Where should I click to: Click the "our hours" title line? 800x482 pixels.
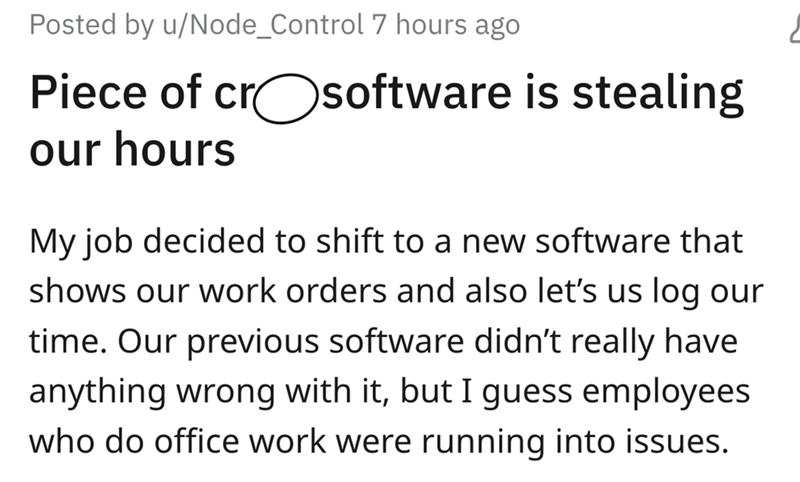tap(133, 150)
